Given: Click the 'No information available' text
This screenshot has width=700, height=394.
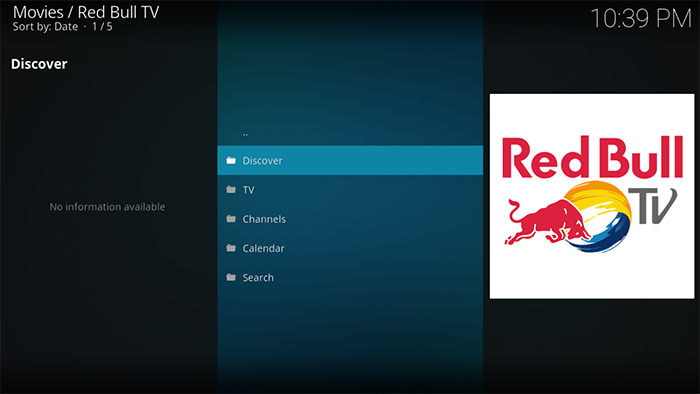Looking at the screenshot, I should tap(107, 207).
